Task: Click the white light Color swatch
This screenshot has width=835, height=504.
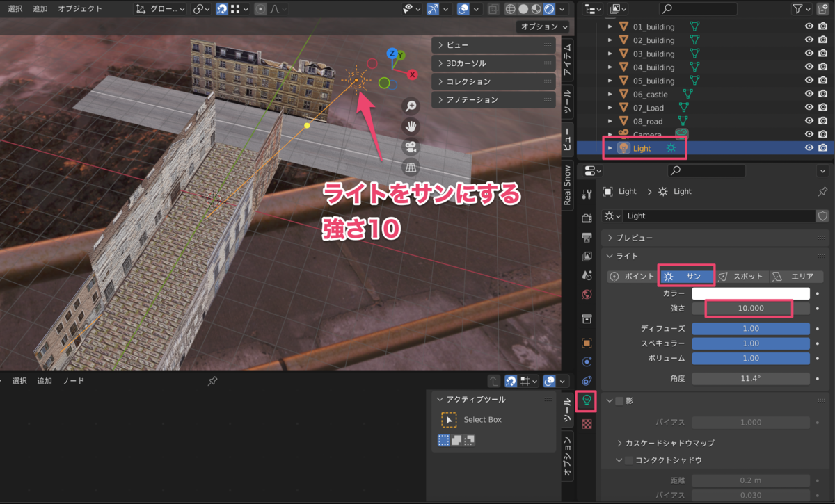Action: [751, 293]
